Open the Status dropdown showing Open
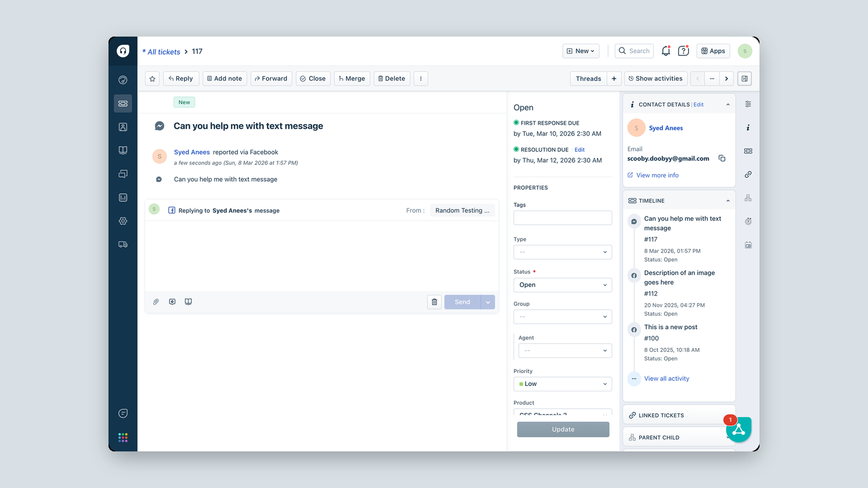Viewport: 868px width, 488px height. pyautogui.click(x=563, y=285)
